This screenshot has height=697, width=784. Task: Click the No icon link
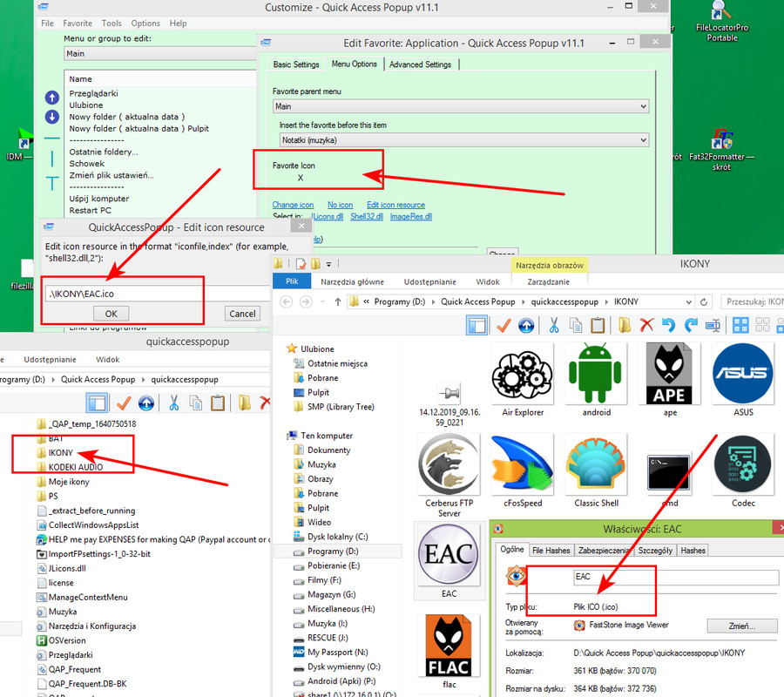(340, 205)
